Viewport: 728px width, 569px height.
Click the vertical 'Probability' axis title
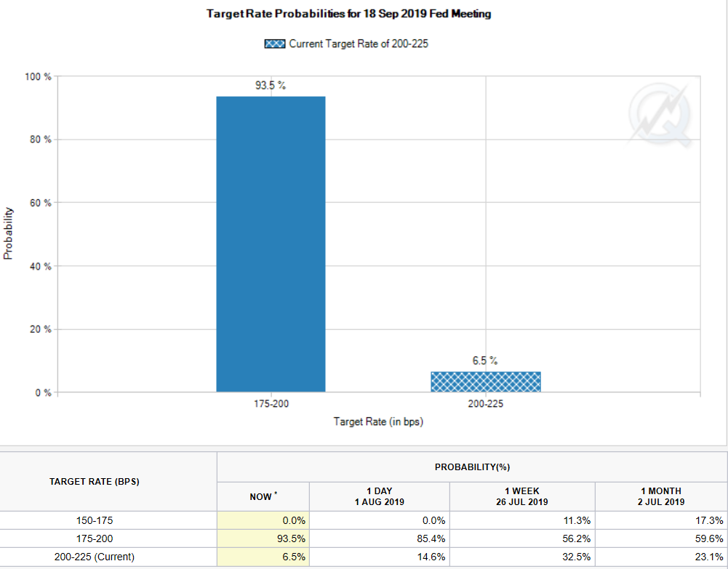click(8, 234)
